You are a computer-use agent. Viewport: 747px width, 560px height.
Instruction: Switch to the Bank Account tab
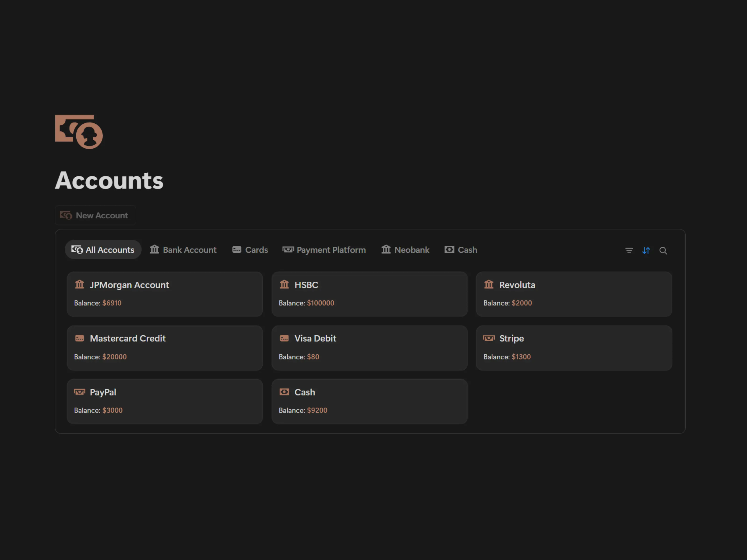click(183, 250)
